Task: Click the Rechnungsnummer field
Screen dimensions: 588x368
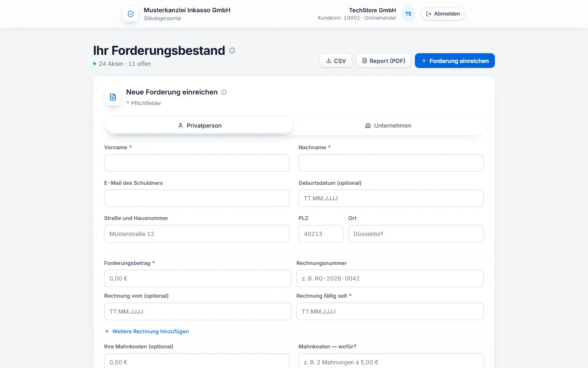Action: 390,278
